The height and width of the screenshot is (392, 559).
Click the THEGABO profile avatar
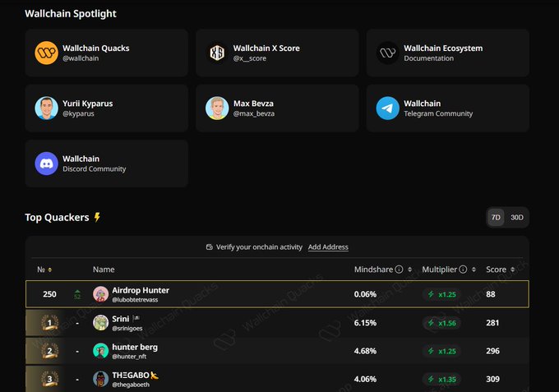100,379
